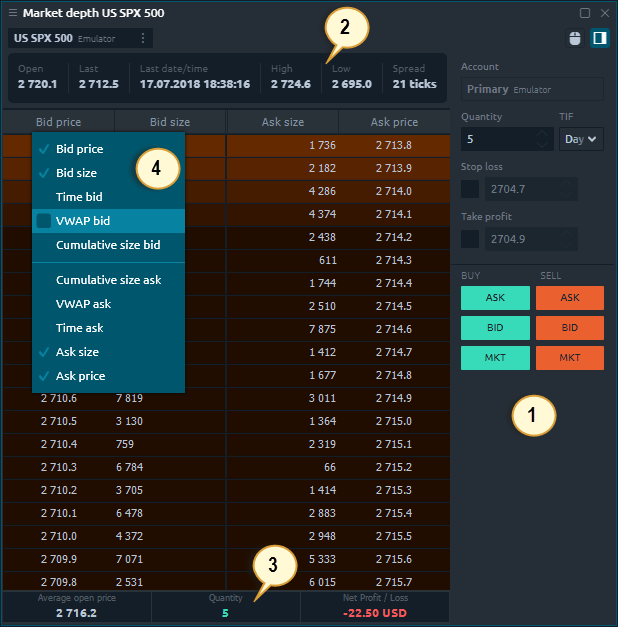The width and height of the screenshot is (618, 627).
Task: Close the Market depth panel
Action: 604,13
